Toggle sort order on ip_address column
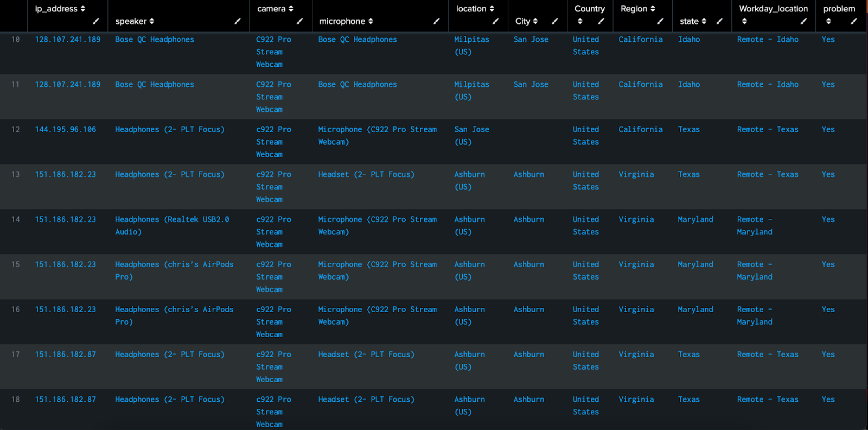The width and height of the screenshot is (868, 430). [83, 9]
